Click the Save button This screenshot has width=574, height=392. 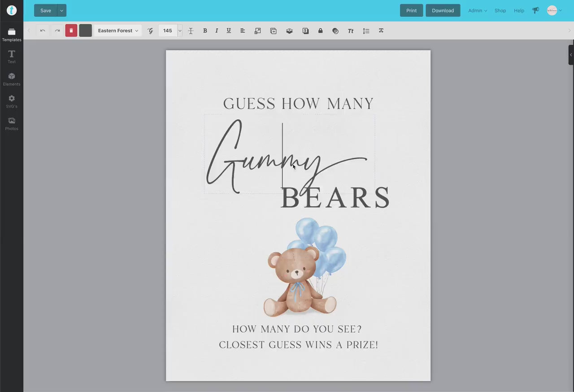coord(46,10)
